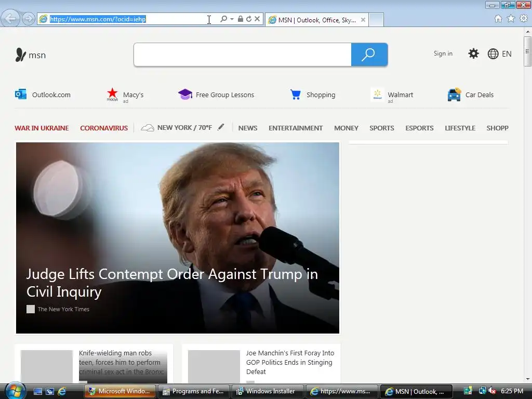Open the Free Group Lessons shortcut
Image resolution: width=532 pixels, height=399 pixels.
[x=216, y=95]
